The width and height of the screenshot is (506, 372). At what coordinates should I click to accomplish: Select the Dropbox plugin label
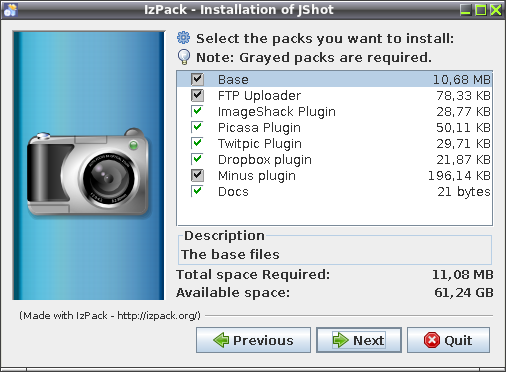pyautogui.click(x=265, y=160)
